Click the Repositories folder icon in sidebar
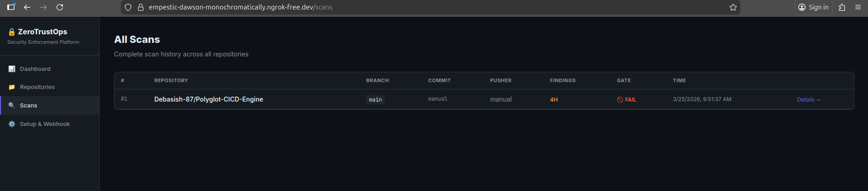 (12, 87)
